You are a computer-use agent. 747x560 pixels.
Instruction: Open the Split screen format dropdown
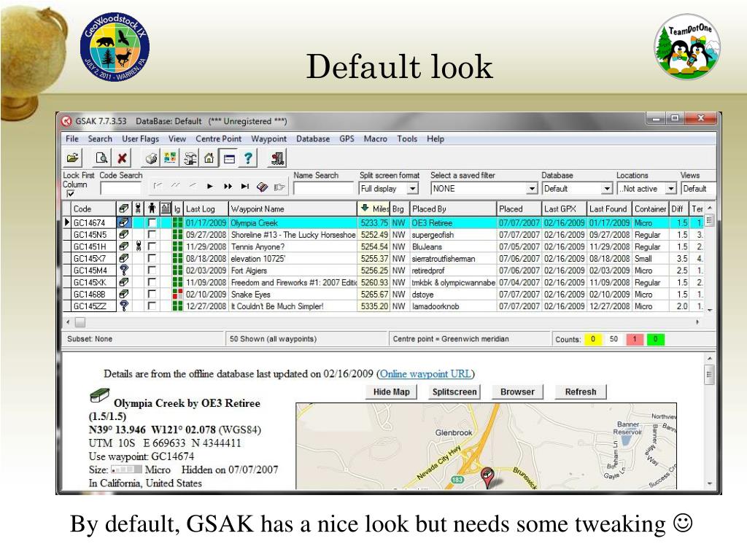click(413, 189)
